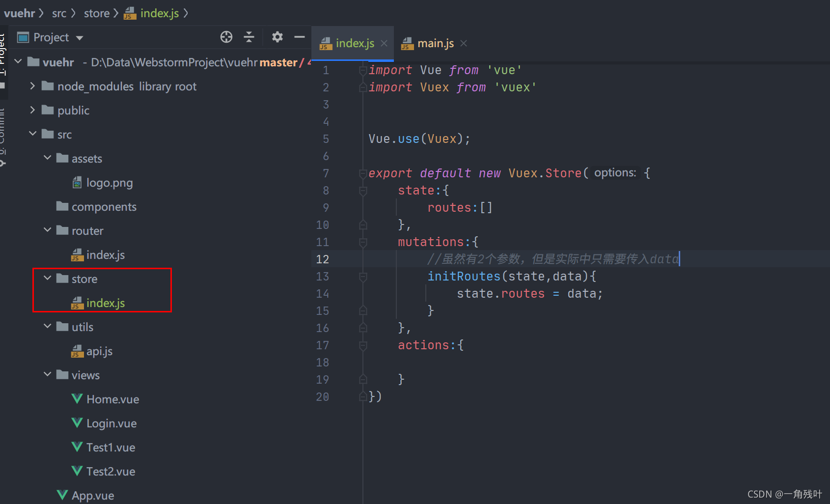Screen dimensions: 830x504
Task: Open Project panel settings gear
Action: coord(277,37)
